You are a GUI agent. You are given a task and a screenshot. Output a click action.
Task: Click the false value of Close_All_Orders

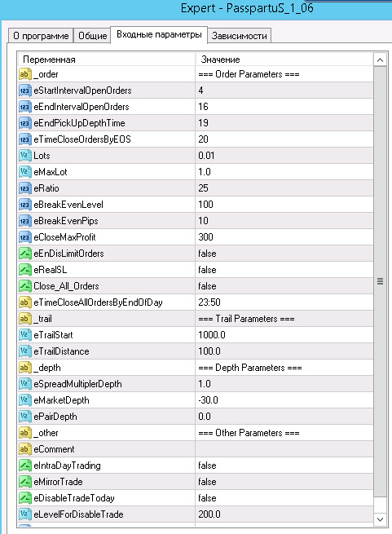pos(207,286)
